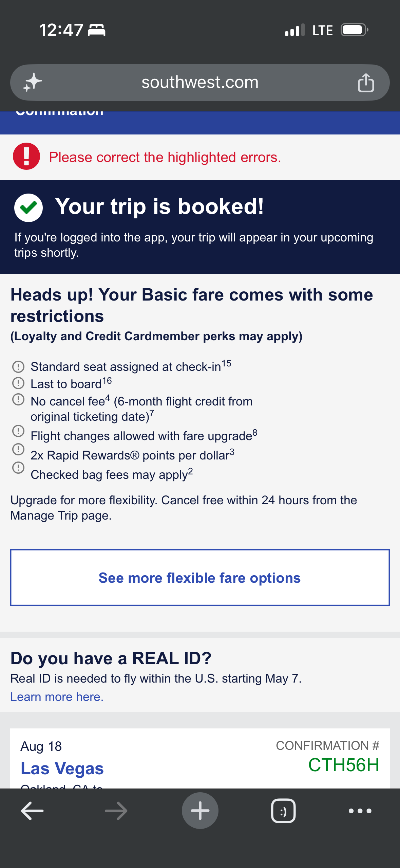Select the Las Vegas trip heading
The width and height of the screenshot is (400, 868).
click(62, 768)
